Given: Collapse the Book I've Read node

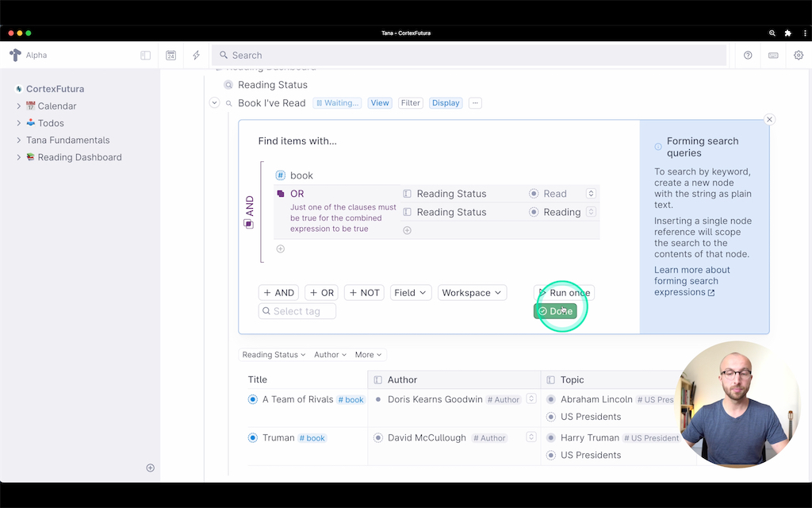Looking at the screenshot, I should tap(214, 102).
